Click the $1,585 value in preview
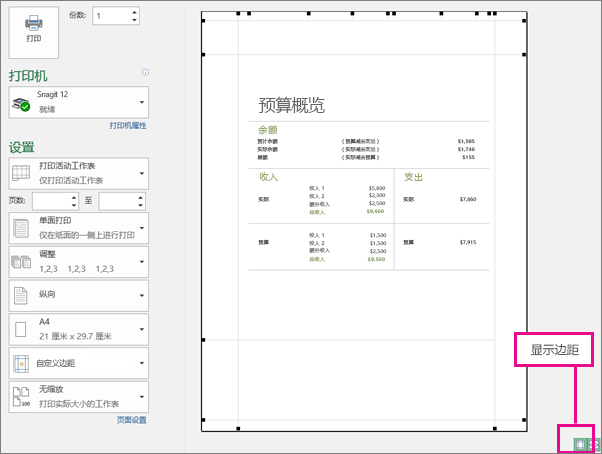This screenshot has width=602, height=454. point(466,141)
